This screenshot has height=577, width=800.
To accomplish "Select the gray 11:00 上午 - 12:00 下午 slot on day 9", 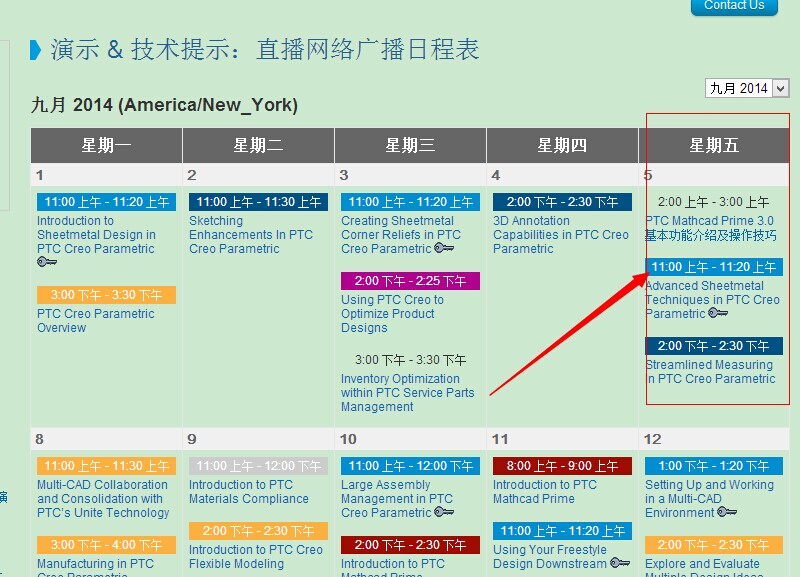I will [x=258, y=466].
